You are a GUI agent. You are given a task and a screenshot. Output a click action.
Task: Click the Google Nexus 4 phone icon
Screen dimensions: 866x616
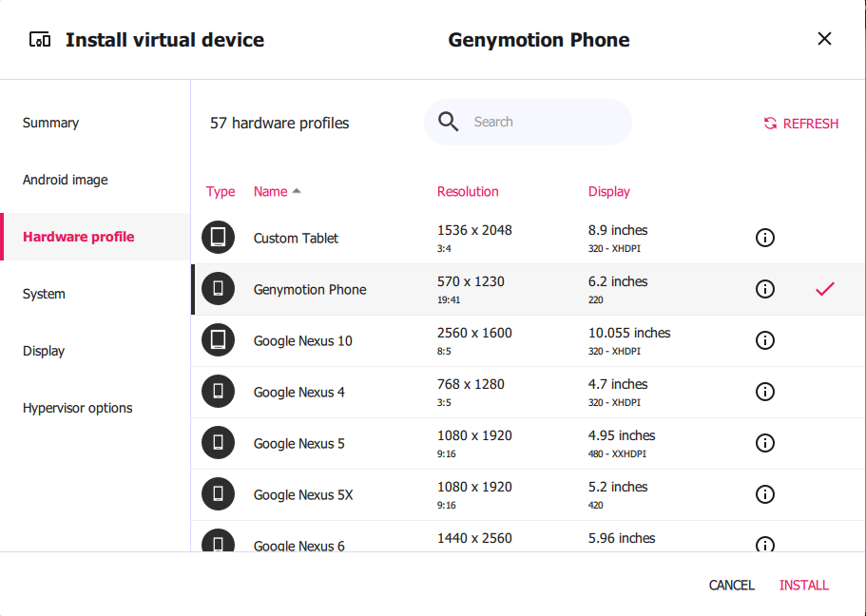pyautogui.click(x=218, y=391)
